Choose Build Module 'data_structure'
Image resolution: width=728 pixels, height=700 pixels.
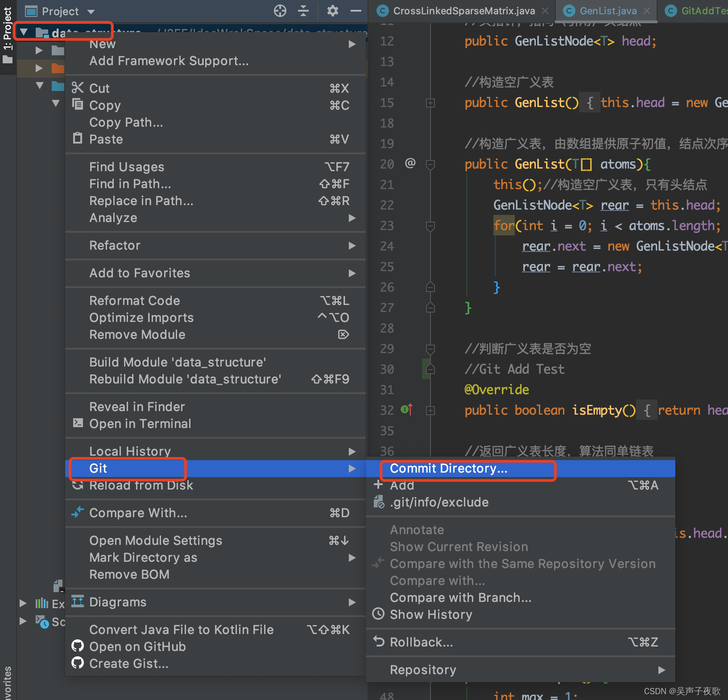coord(215,362)
